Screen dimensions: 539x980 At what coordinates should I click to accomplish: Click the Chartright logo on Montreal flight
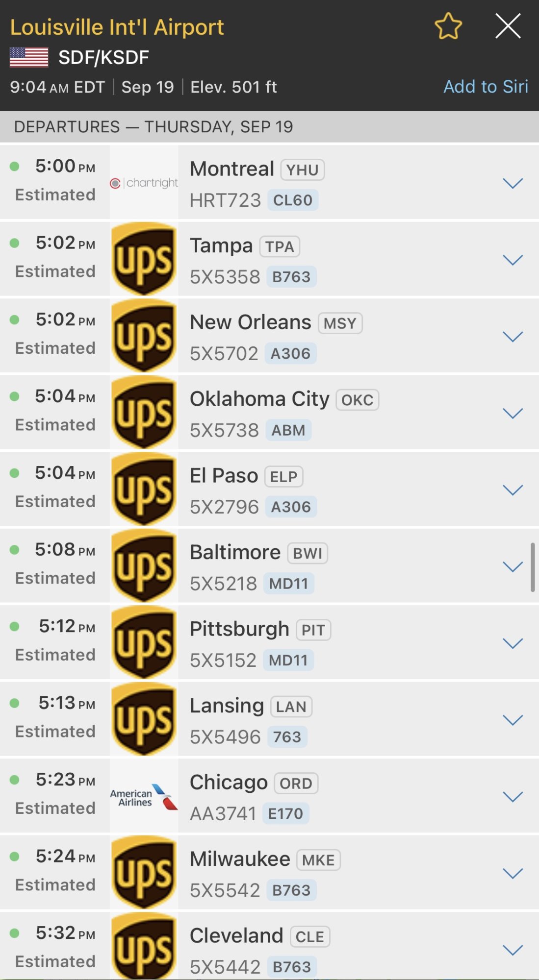(x=144, y=183)
